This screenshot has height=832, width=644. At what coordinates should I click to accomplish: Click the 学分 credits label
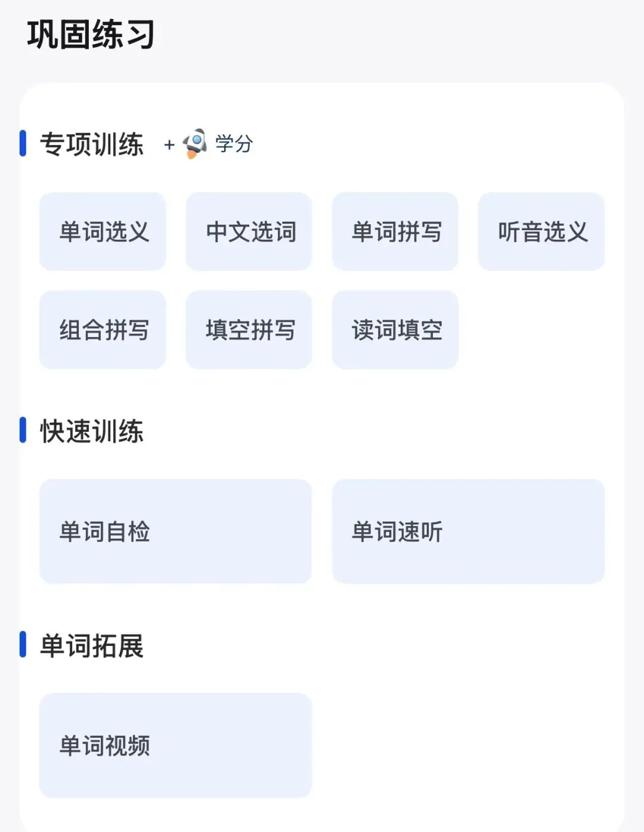pyautogui.click(x=234, y=144)
